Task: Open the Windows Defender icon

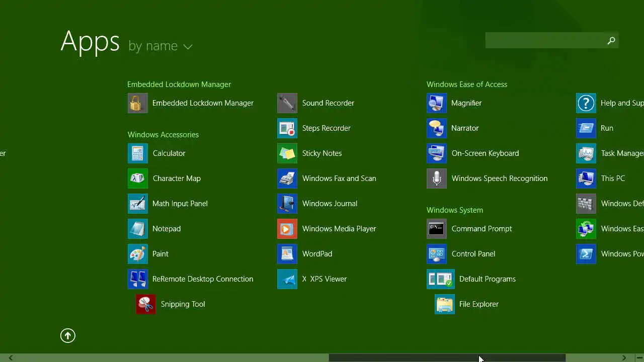Action: click(x=586, y=204)
